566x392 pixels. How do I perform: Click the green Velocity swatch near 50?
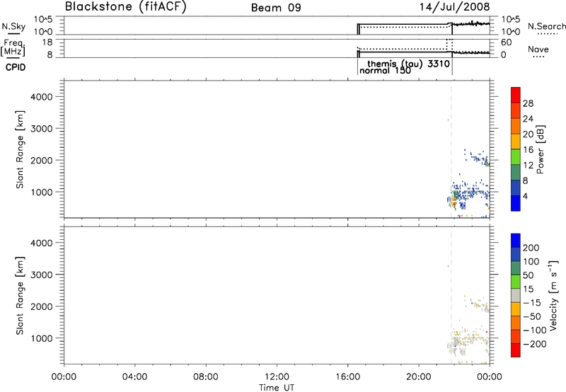pyautogui.click(x=516, y=282)
